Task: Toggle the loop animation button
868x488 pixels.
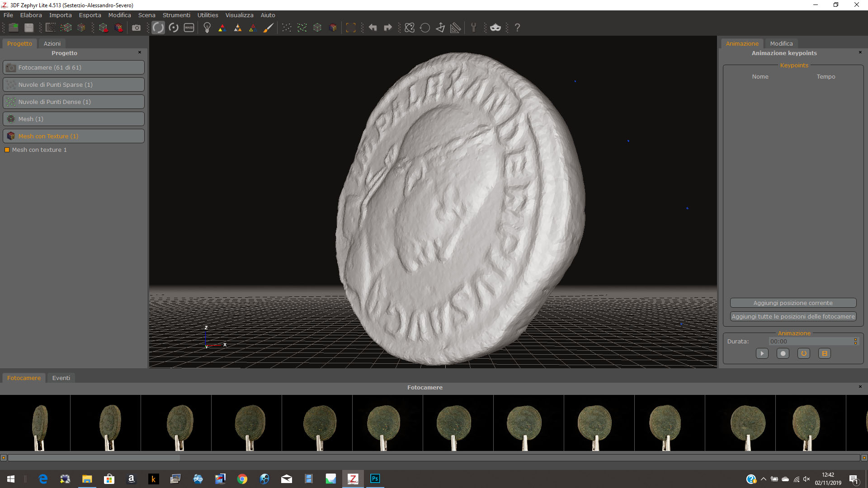Action: (803, 353)
